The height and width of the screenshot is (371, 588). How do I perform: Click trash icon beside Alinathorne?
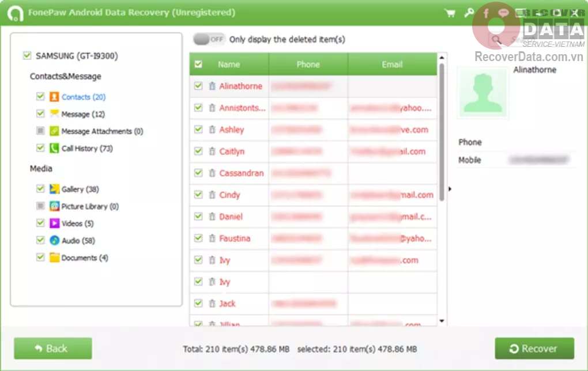click(212, 86)
